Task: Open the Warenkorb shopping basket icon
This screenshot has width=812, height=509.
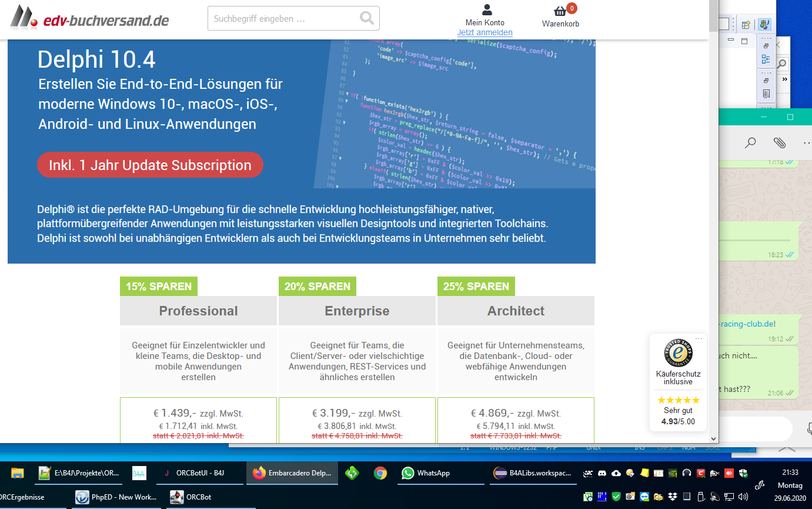Action: click(x=560, y=11)
